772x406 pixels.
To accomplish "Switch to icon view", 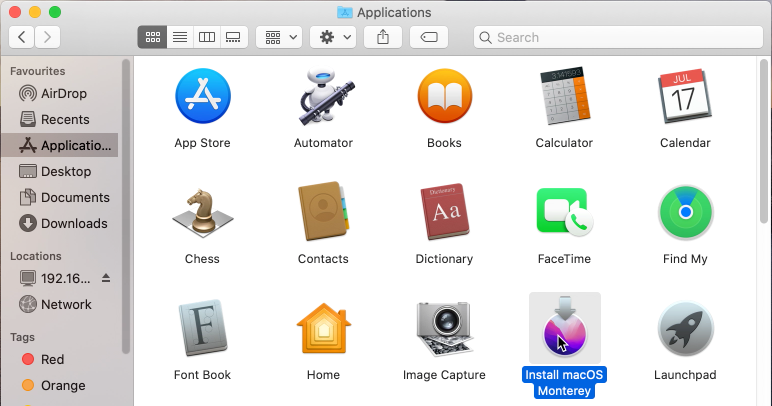I will point(153,37).
